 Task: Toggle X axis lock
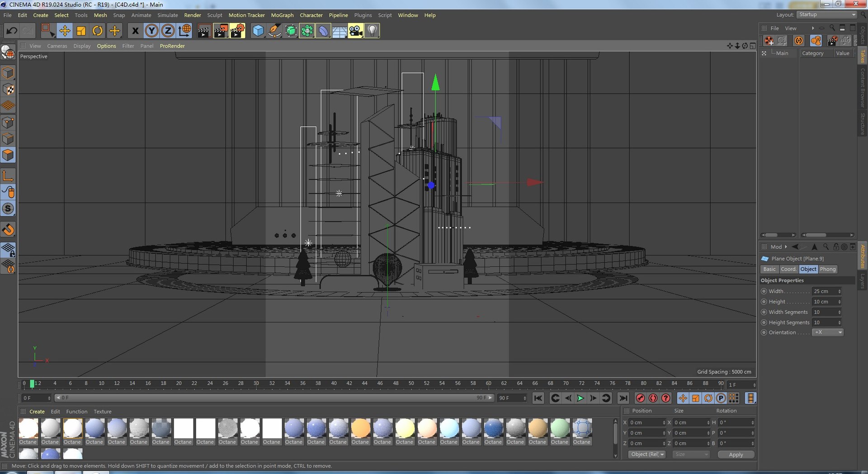coord(135,31)
